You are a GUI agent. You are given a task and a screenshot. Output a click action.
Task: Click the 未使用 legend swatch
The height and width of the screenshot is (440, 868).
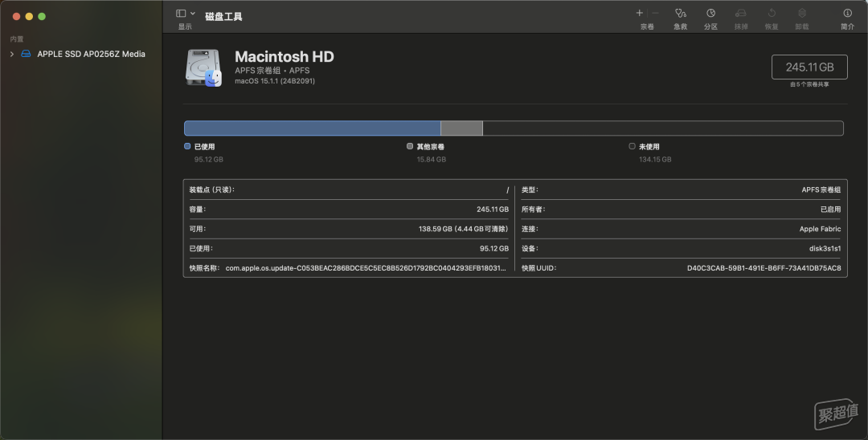(632, 146)
